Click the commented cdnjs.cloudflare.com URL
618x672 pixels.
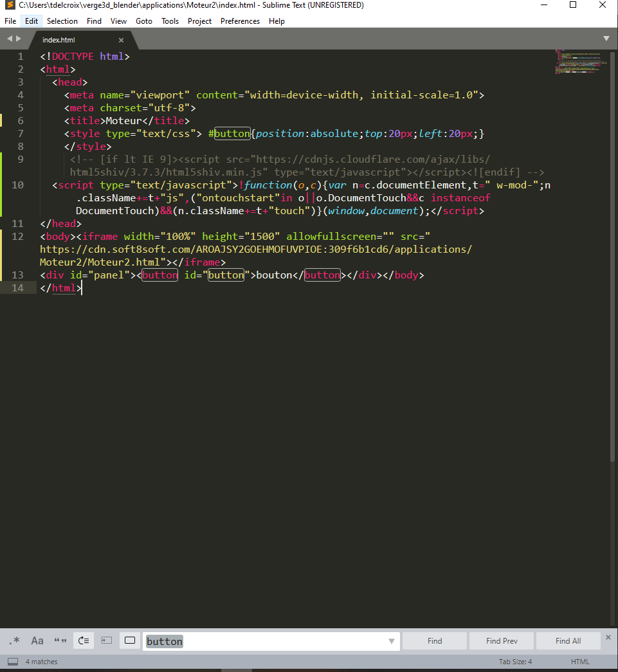click(373, 159)
